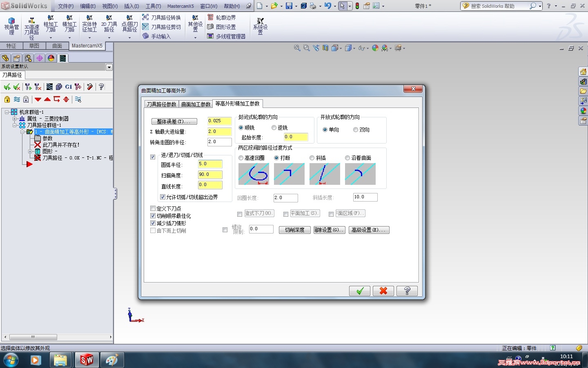This screenshot has height=368, width=588.
Task: Click the rebuild traffic light icon
Action: coord(357,6)
